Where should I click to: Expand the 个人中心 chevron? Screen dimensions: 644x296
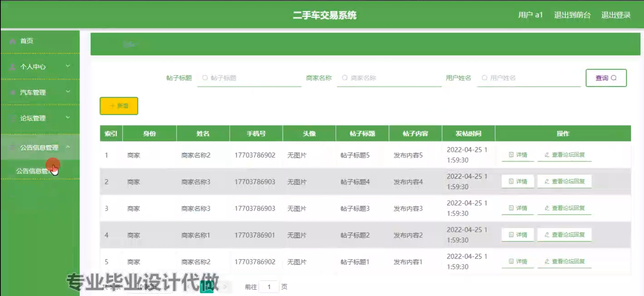tap(68, 66)
